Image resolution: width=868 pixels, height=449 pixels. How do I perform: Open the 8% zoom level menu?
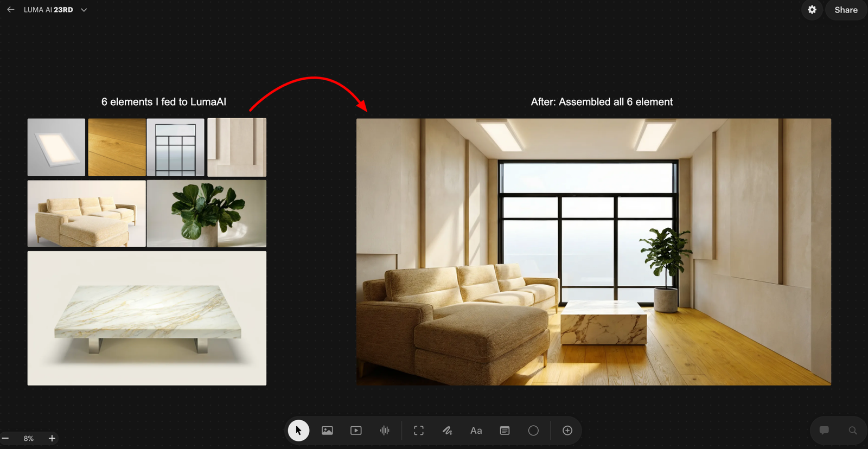pyautogui.click(x=29, y=438)
